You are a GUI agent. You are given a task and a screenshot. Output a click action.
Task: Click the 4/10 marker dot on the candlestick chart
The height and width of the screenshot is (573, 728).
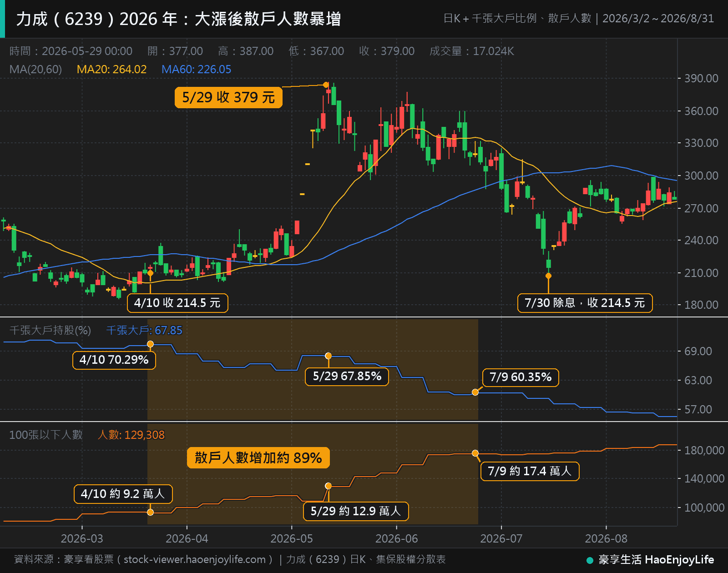pyautogui.click(x=150, y=273)
